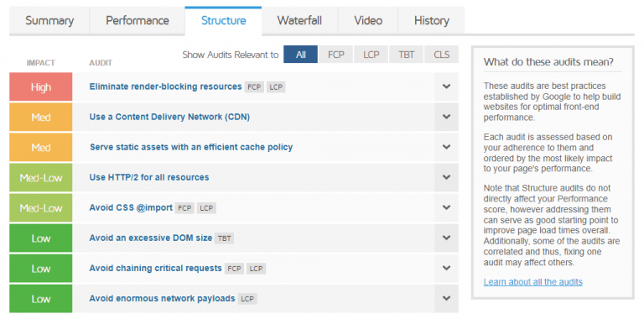Open Avoid enormous network payloads title
This screenshot has width=644, height=314.
point(162,298)
